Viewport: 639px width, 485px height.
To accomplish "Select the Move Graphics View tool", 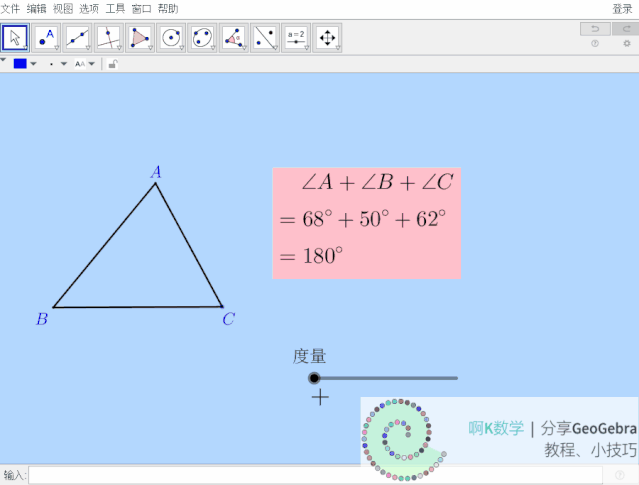I will [x=327, y=38].
